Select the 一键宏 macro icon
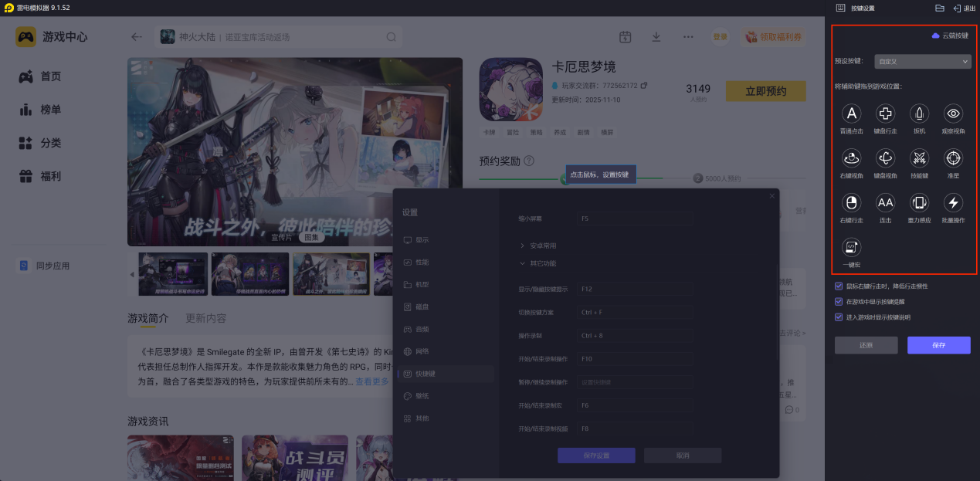Image resolution: width=980 pixels, height=481 pixels. point(851,247)
